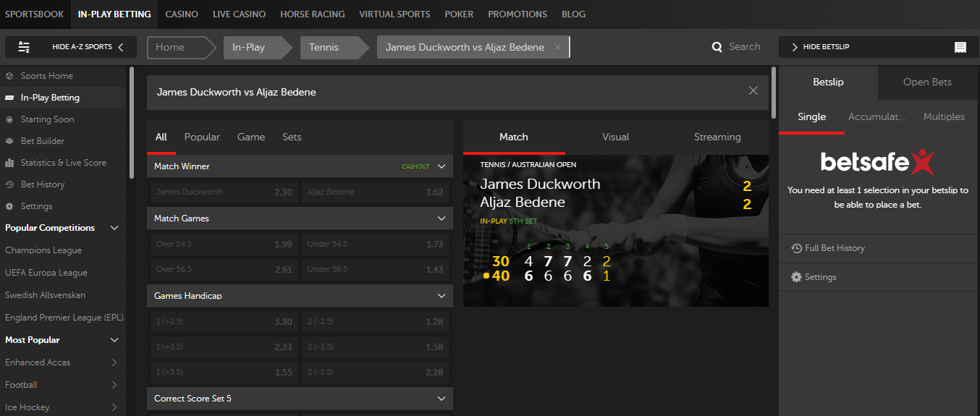
Task: Click the Bet Builder icon in sidebar
Action: (x=9, y=141)
